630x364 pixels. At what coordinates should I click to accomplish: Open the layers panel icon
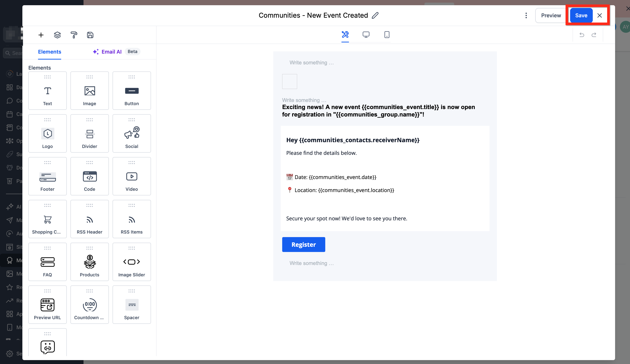click(x=57, y=35)
